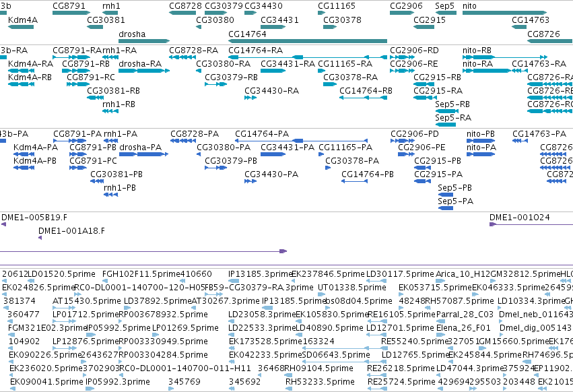
Task: Click the drosha-RA transcript
Action: tap(144, 71)
